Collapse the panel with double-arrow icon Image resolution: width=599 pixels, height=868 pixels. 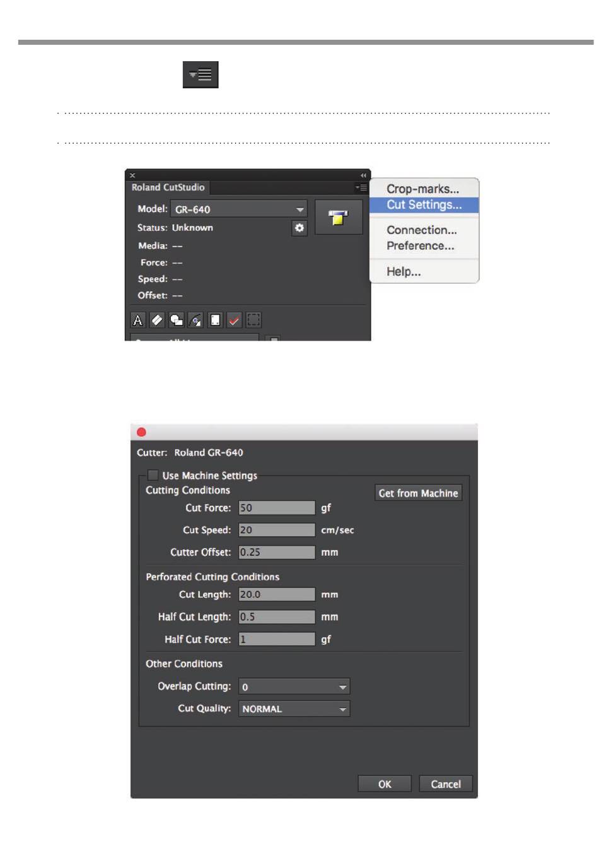pyautogui.click(x=363, y=175)
